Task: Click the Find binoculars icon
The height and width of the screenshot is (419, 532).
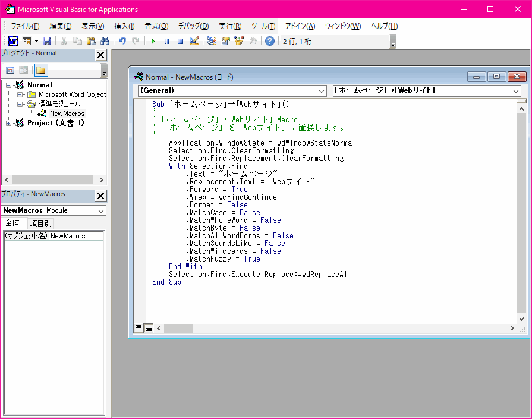Action: tap(105, 41)
